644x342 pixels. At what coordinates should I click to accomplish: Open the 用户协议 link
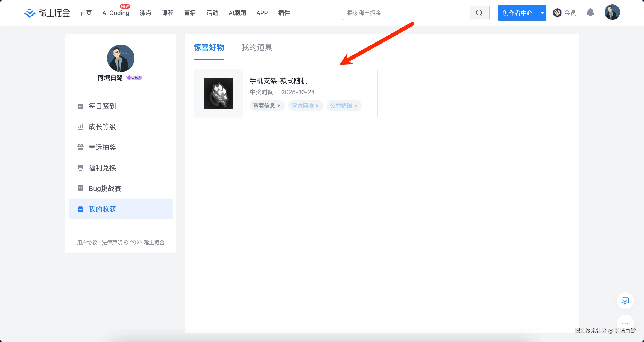(x=87, y=242)
